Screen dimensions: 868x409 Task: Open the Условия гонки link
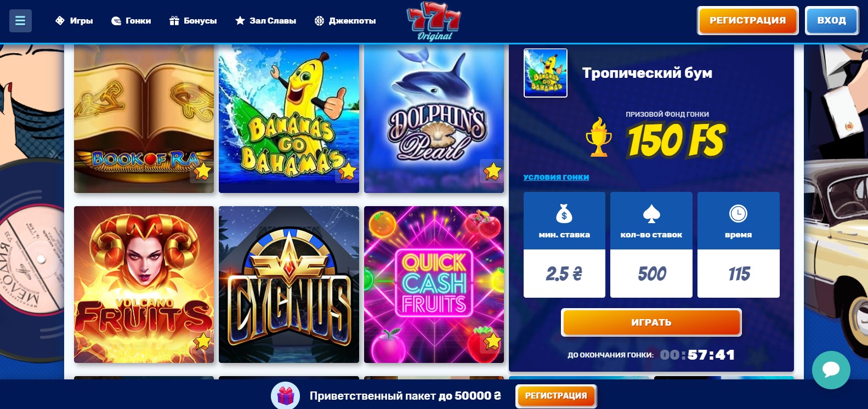coord(556,177)
